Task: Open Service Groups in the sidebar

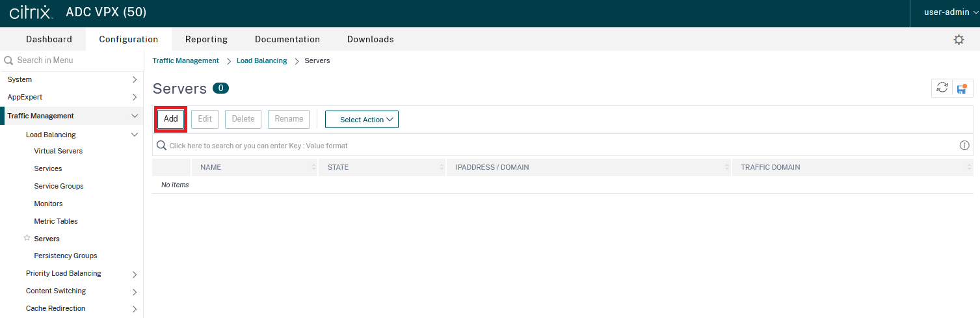Action: coord(59,186)
